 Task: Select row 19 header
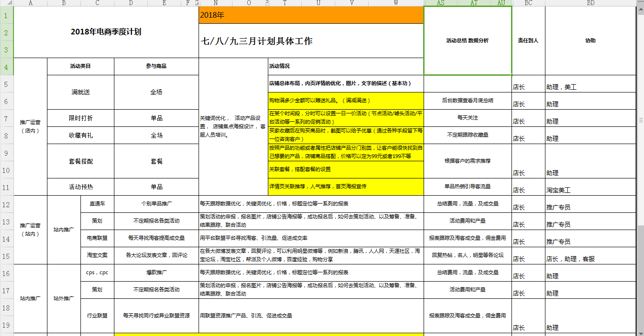tap(7, 324)
